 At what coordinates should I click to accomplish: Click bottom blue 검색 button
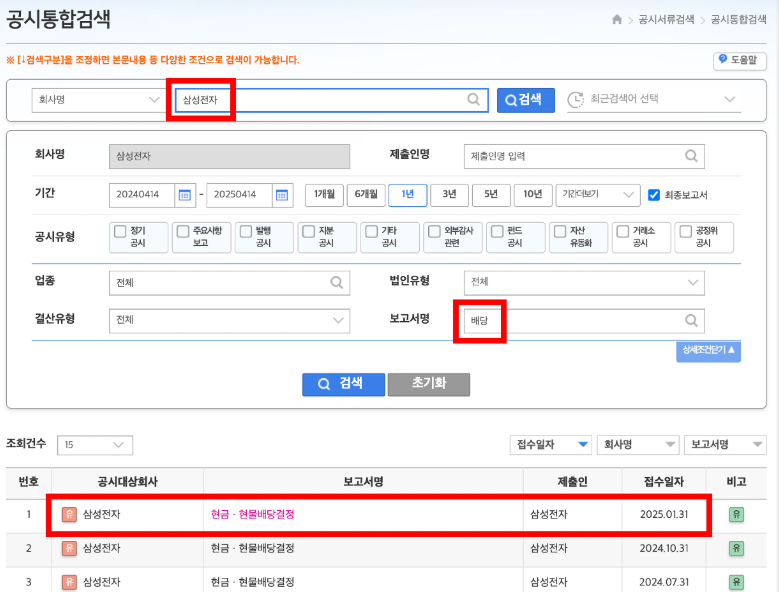point(343,384)
